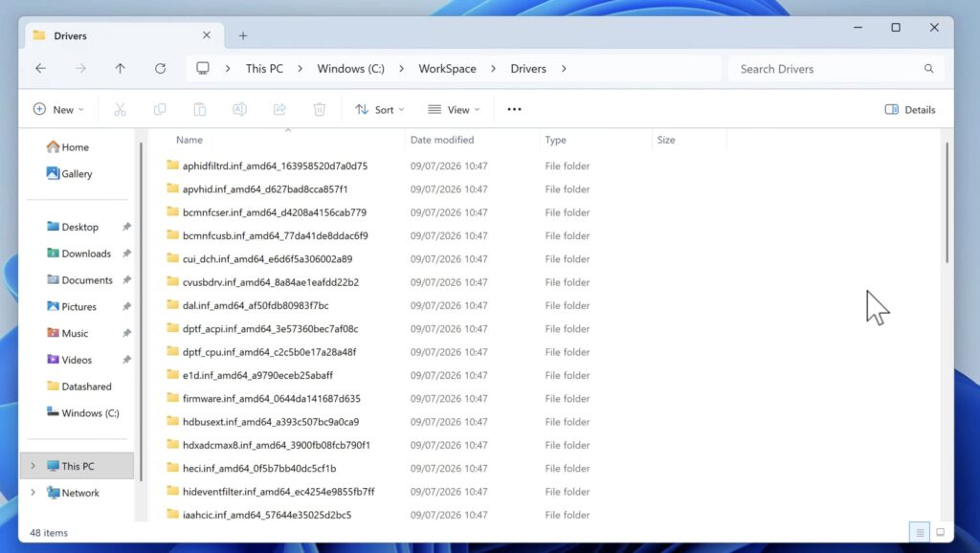Jump to Windows (C:) in the breadcrumb

[350, 69]
